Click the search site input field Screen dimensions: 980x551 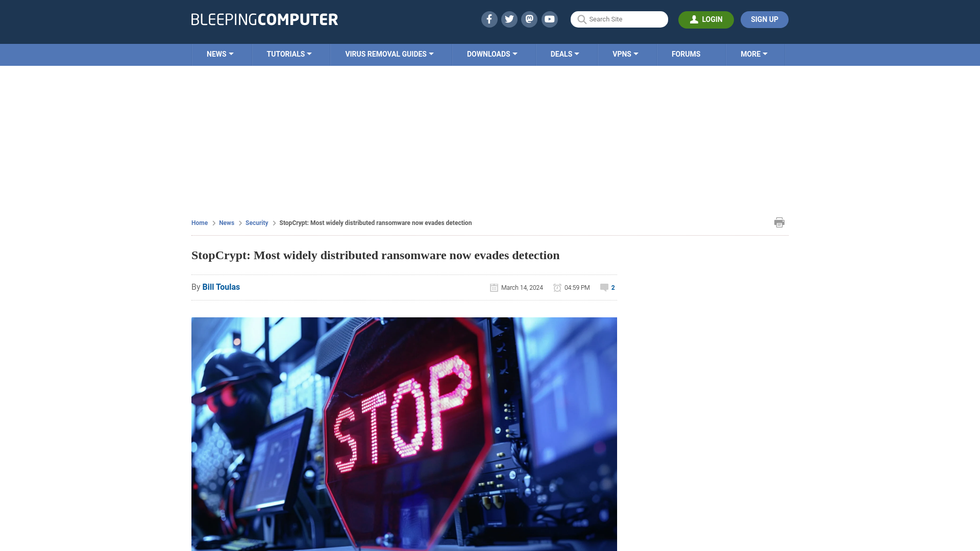pyautogui.click(x=619, y=19)
